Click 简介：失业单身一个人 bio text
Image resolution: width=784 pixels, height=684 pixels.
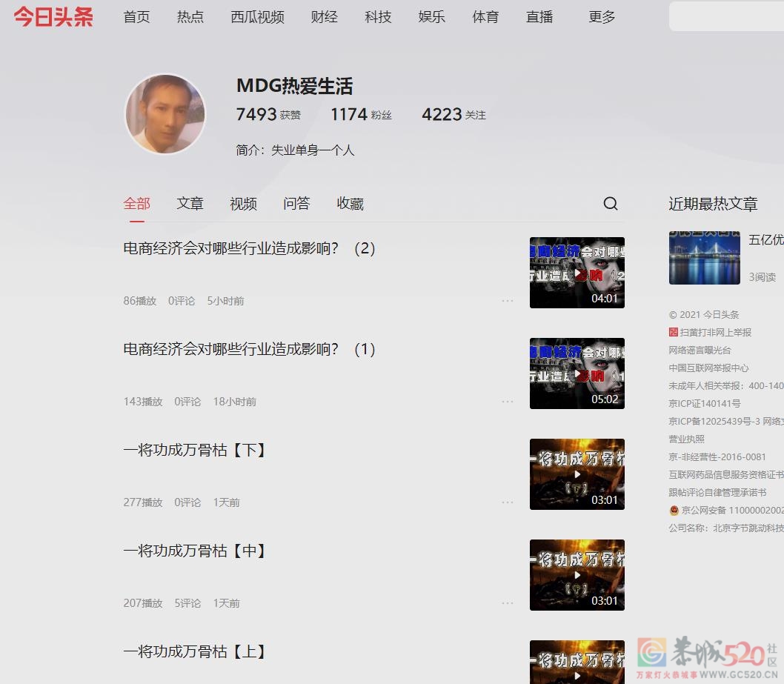(295, 150)
